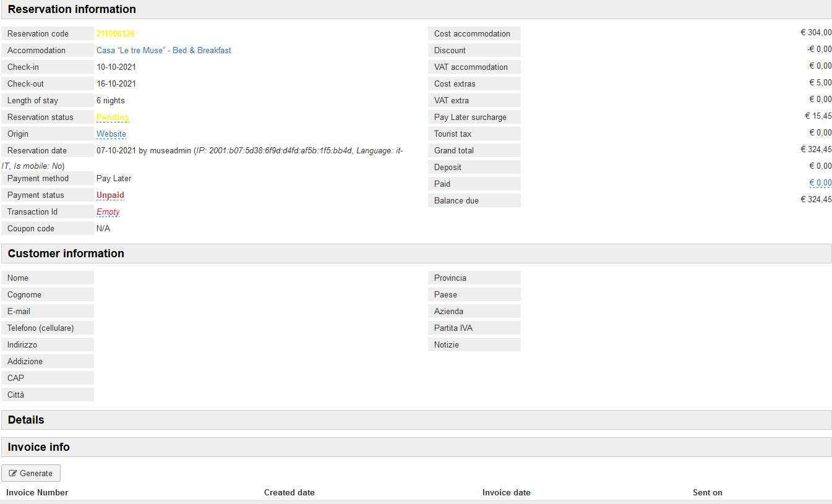Image resolution: width=832 pixels, height=504 pixels.
Task: Click the Invoice date column header
Action: (x=506, y=492)
